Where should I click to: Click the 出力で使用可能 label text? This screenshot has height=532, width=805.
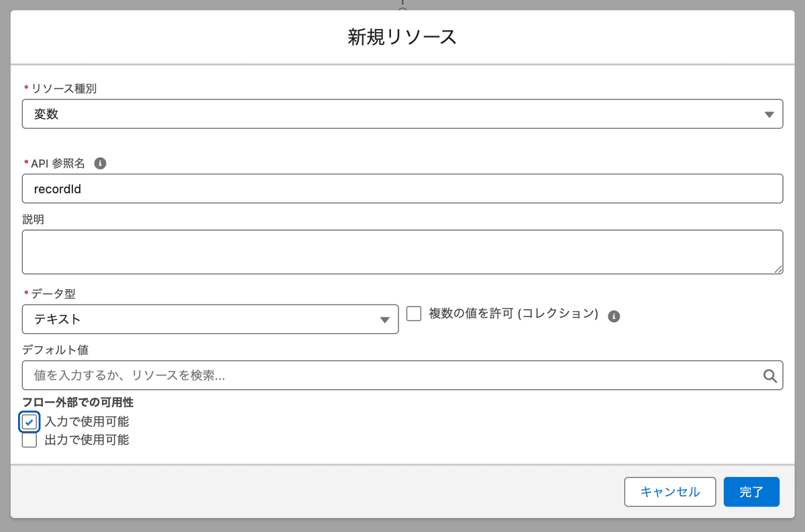coord(87,440)
